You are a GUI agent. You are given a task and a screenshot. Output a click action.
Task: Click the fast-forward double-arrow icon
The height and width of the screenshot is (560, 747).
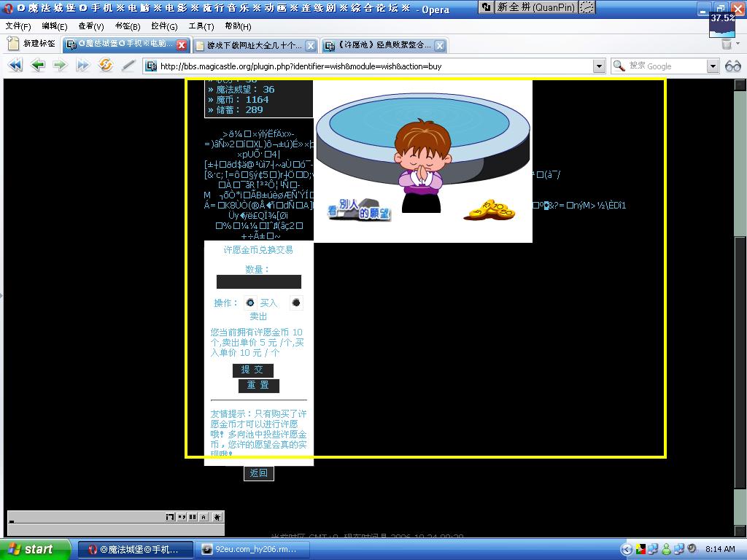tap(82, 65)
